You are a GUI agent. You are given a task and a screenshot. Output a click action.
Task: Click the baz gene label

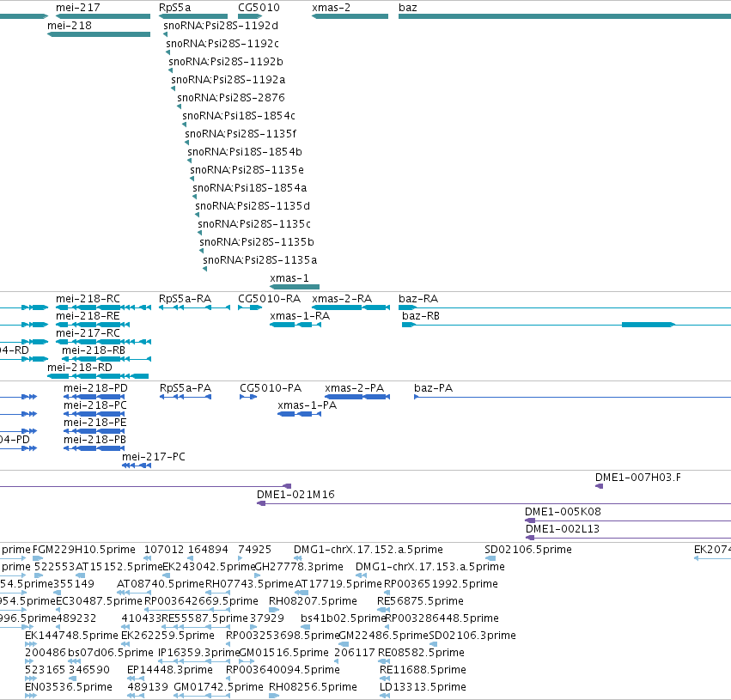click(x=408, y=8)
